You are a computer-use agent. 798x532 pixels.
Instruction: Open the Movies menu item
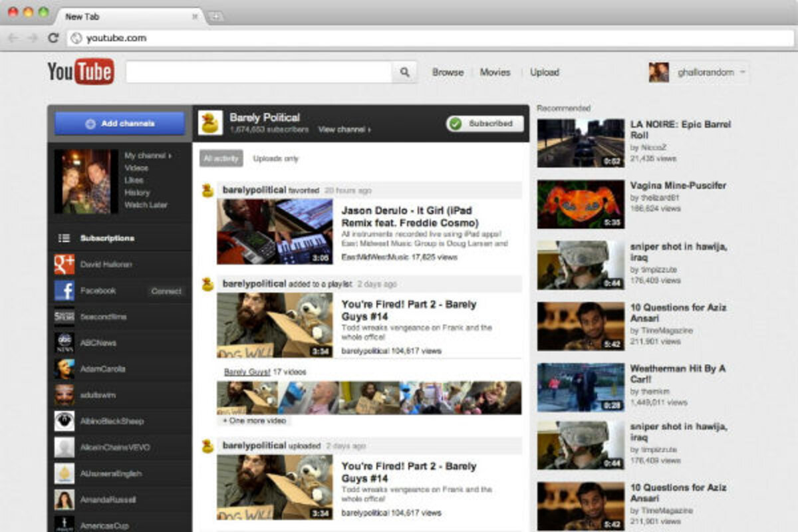pyautogui.click(x=495, y=72)
